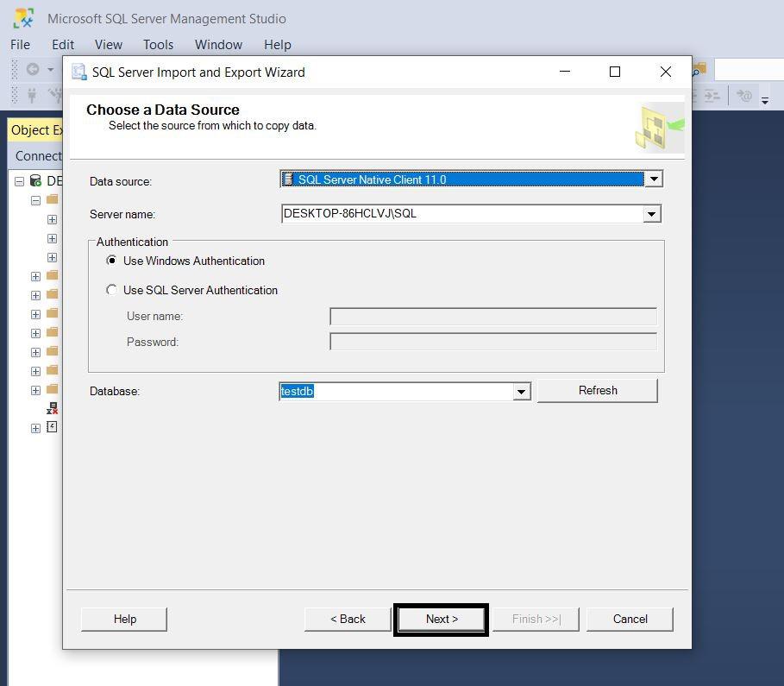The image size is (784, 686).
Task: Switch to the Object Explorer tab
Action: (x=35, y=129)
